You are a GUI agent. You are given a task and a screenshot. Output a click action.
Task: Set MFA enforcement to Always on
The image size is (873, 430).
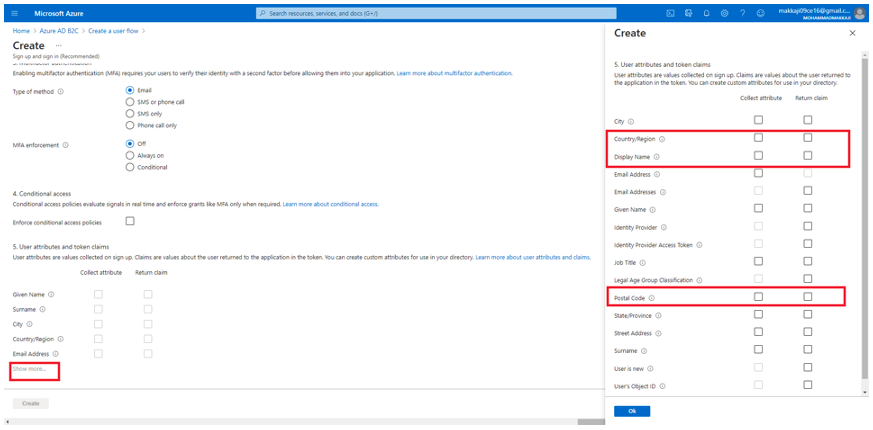(x=130, y=156)
